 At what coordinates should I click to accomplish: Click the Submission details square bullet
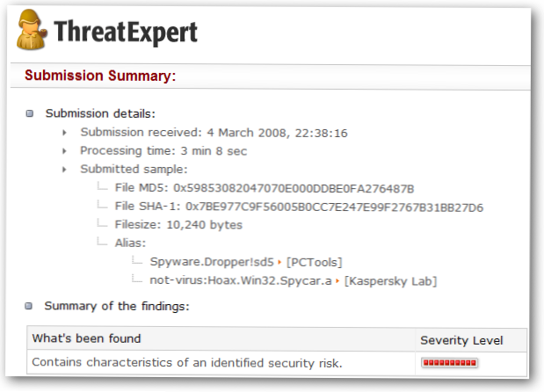[x=30, y=113]
